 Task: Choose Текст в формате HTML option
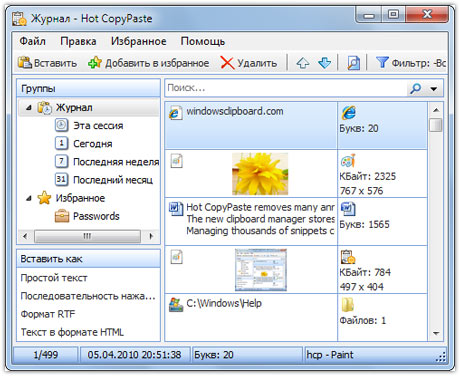(x=72, y=332)
